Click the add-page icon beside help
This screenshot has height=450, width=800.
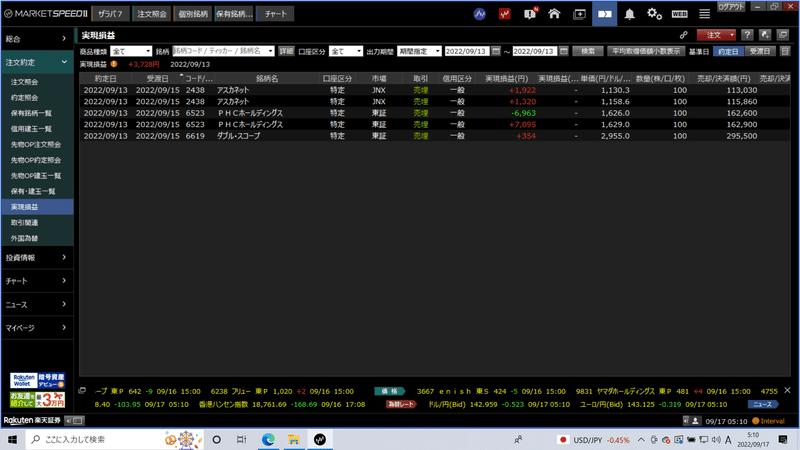[765, 35]
